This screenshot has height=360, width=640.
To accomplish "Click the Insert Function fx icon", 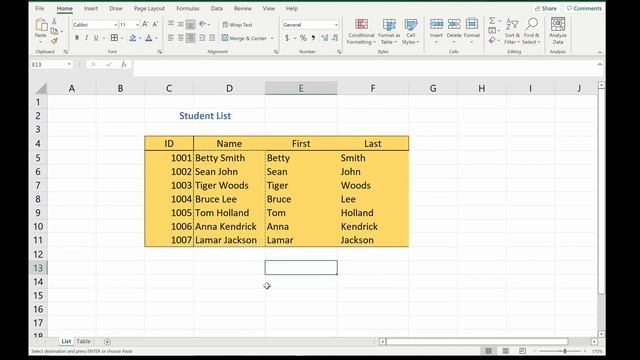I will [x=124, y=64].
